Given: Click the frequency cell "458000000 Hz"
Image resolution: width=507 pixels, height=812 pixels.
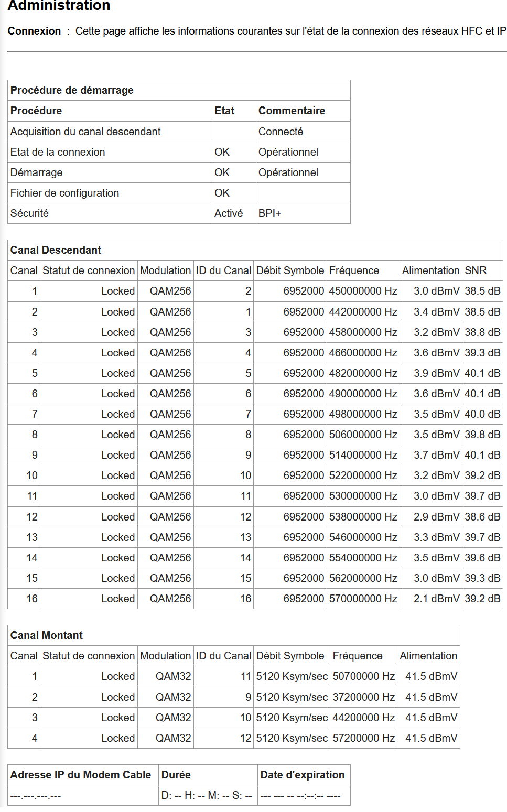Looking at the screenshot, I should click(363, 332).
